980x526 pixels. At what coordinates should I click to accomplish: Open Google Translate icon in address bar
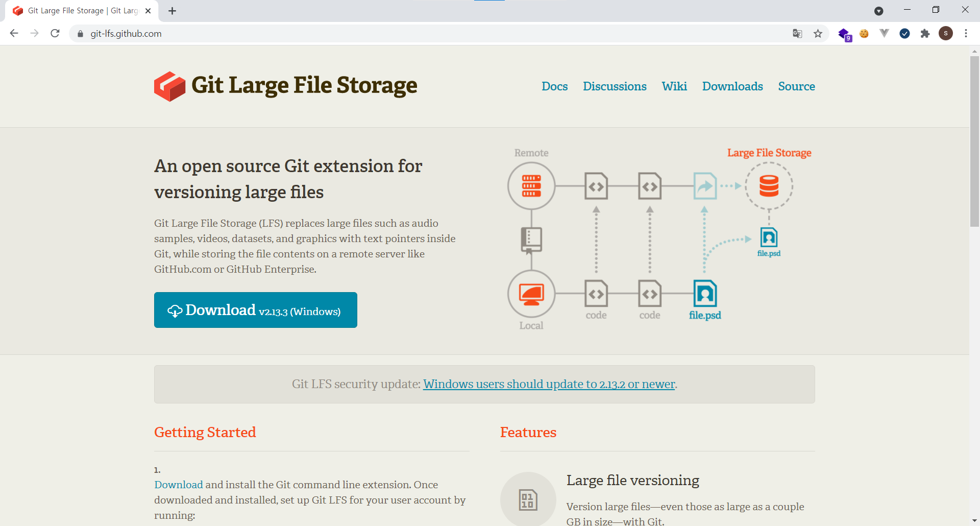click(x=797, y=33)
